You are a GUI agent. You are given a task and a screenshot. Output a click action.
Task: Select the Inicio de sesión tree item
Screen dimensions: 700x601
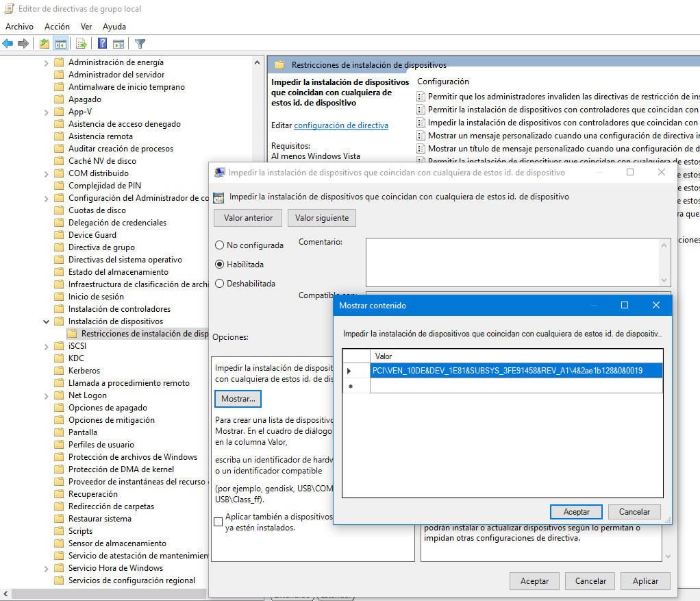tap(96, 297)
